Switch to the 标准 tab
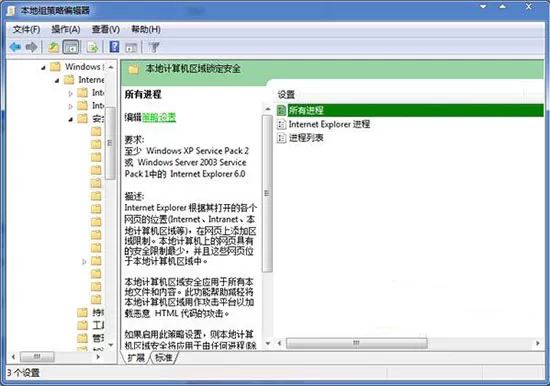 163,358
